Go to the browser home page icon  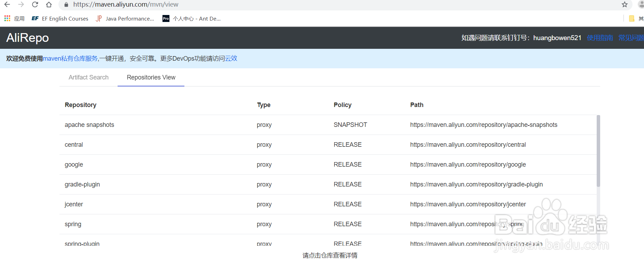[x=49, y=5]
